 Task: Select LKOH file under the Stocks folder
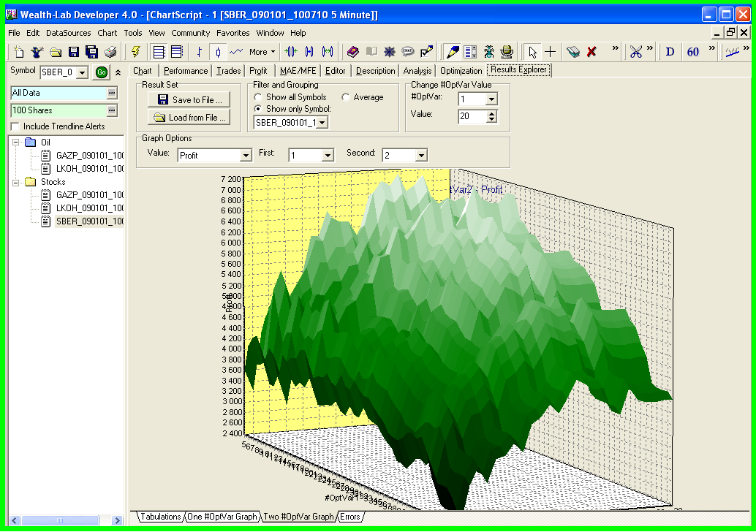pyautogui.click(x=82, y=208)
